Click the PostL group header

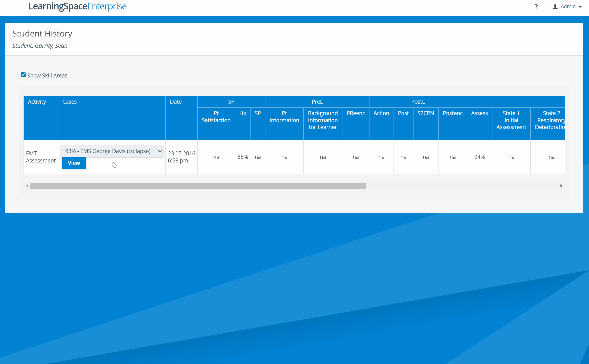418,101
